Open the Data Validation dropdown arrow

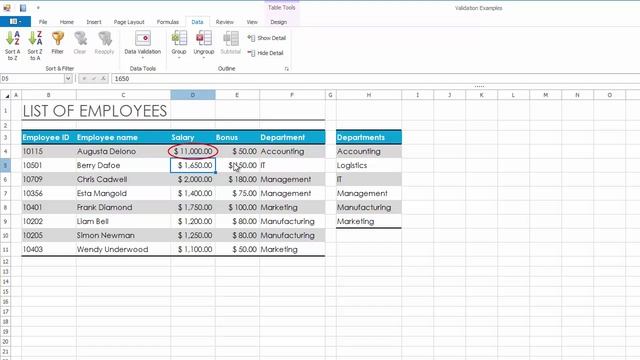click(x=143, y=58)
